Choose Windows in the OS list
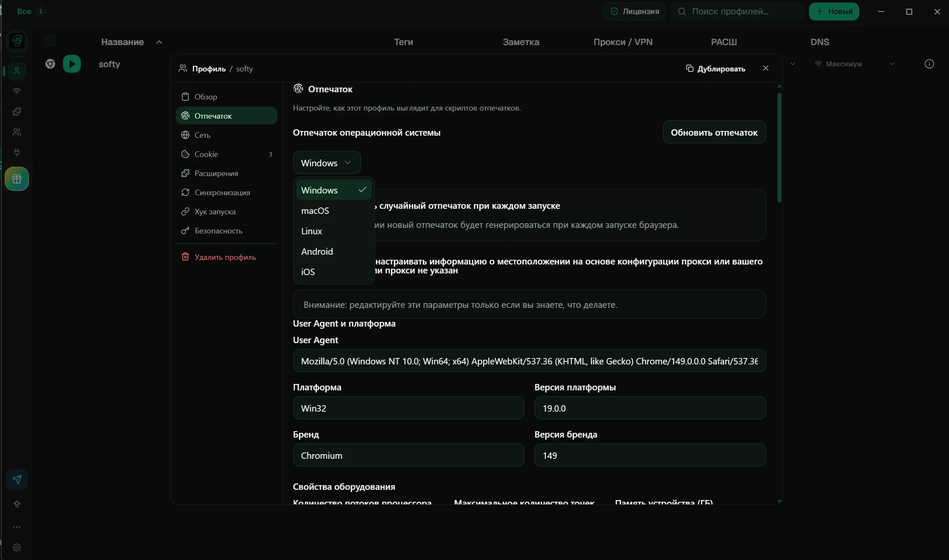The image size is (949, 560). pos(334,190)
